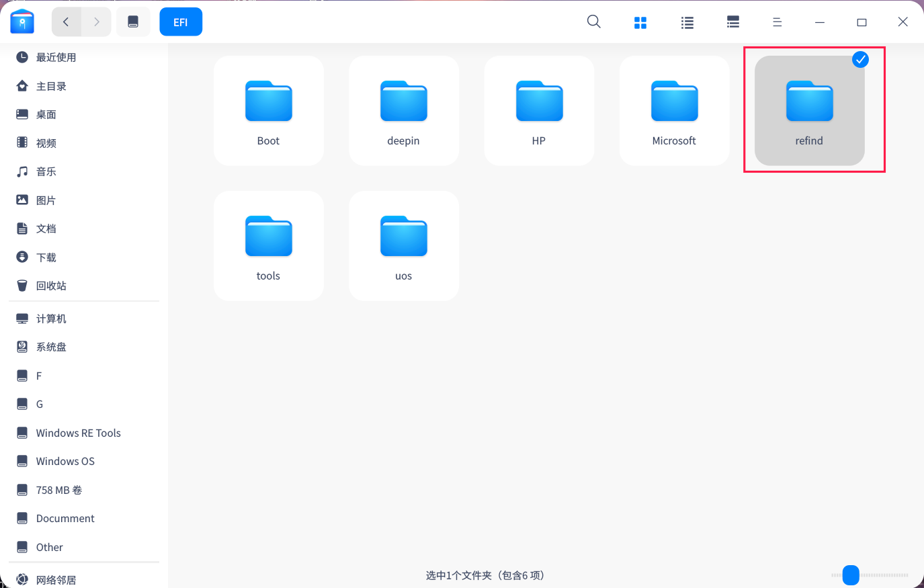Screen dimensions: 924x588
Task: Switch to list view mode
Action: pos(687,22)
